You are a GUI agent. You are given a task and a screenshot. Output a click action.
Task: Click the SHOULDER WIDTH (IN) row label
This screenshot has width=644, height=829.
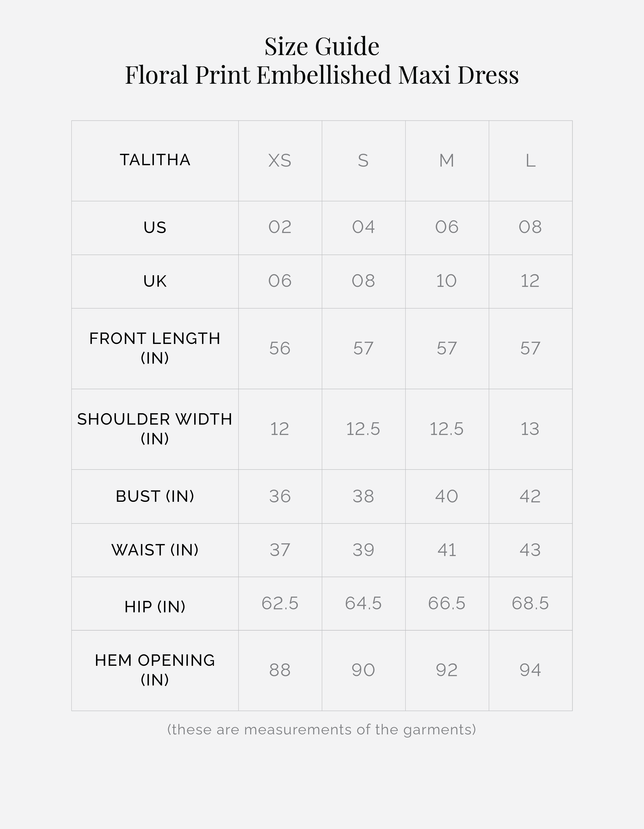click(155, 429)
